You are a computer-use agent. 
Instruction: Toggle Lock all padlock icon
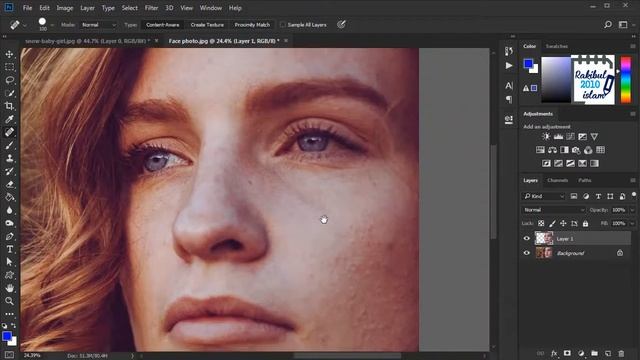tap(585, 223)
